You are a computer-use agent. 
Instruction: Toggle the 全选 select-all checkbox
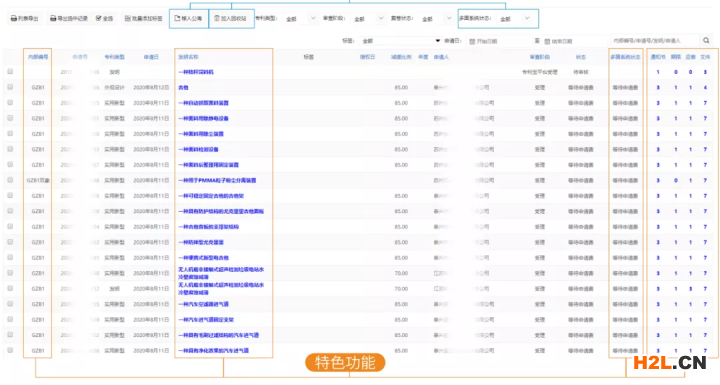(x=104, y=18)
